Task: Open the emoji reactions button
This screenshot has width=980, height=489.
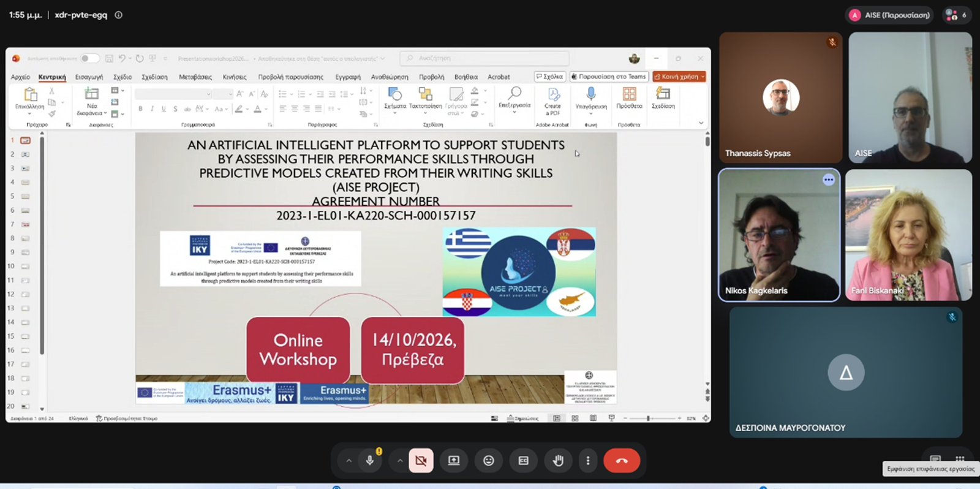Action: click(489, 461)
